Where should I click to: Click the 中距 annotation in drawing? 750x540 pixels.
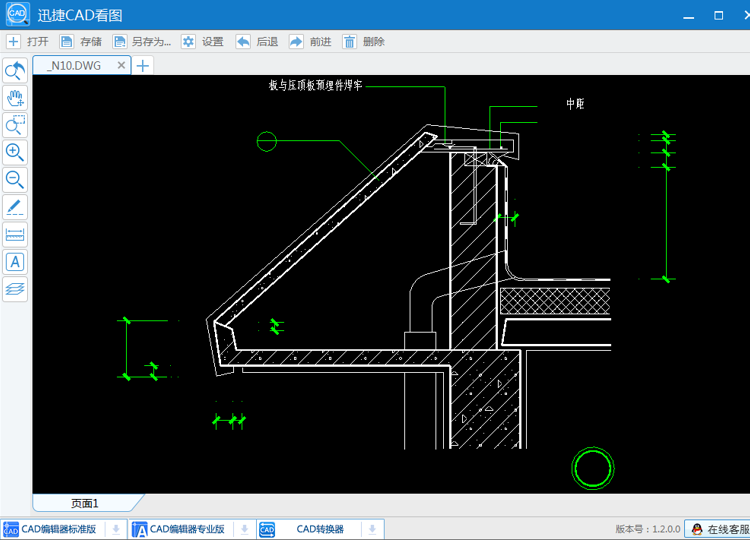click(x=575, y=104)
